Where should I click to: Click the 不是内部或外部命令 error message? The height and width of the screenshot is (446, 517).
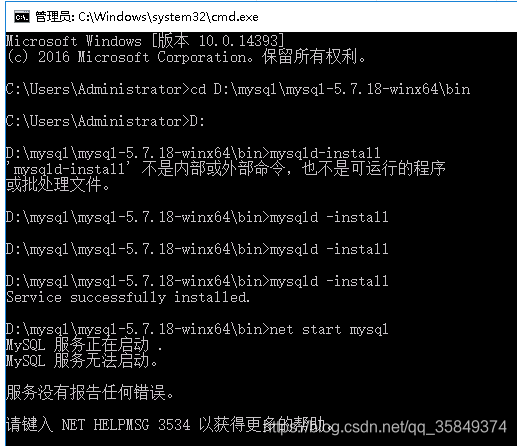[226, 169]
